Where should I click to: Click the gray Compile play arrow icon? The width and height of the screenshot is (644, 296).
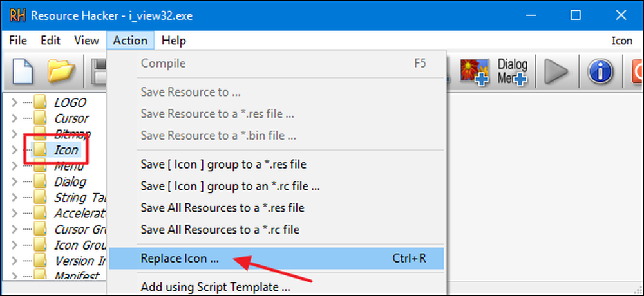tap(556, 72)
